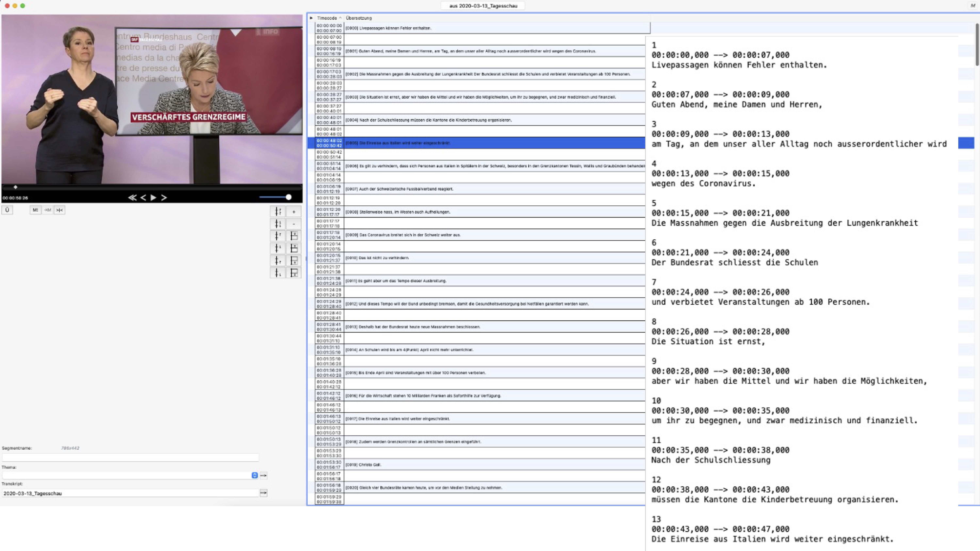Click the plus button in segment tools

click(x=294, y=212)
